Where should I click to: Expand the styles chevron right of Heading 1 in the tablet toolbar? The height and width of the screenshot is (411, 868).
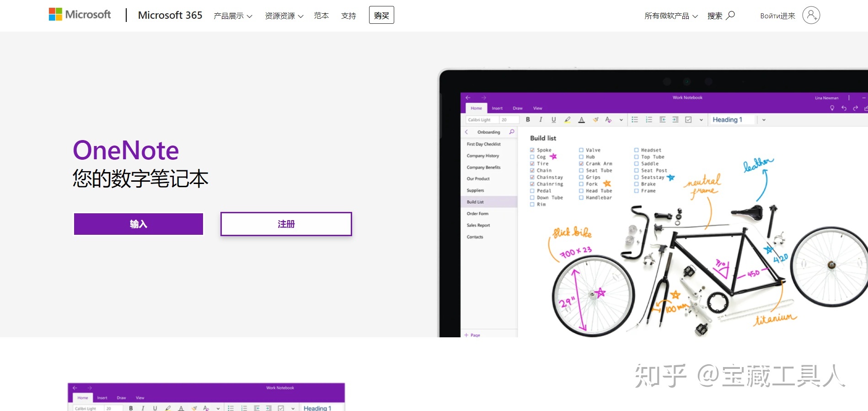coord(764,120)
